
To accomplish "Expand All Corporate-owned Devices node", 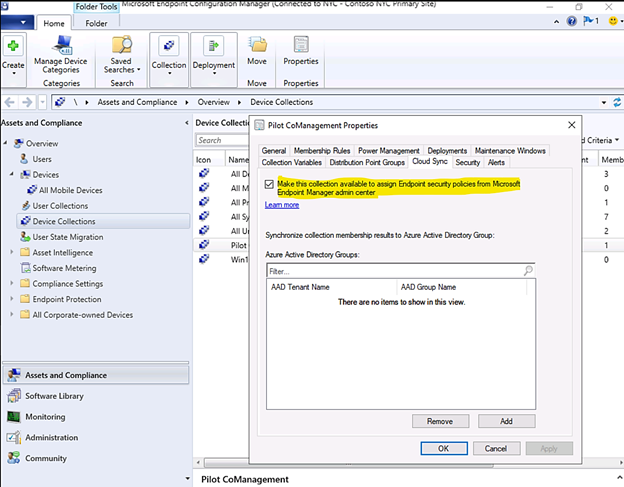I will (12, 314).
